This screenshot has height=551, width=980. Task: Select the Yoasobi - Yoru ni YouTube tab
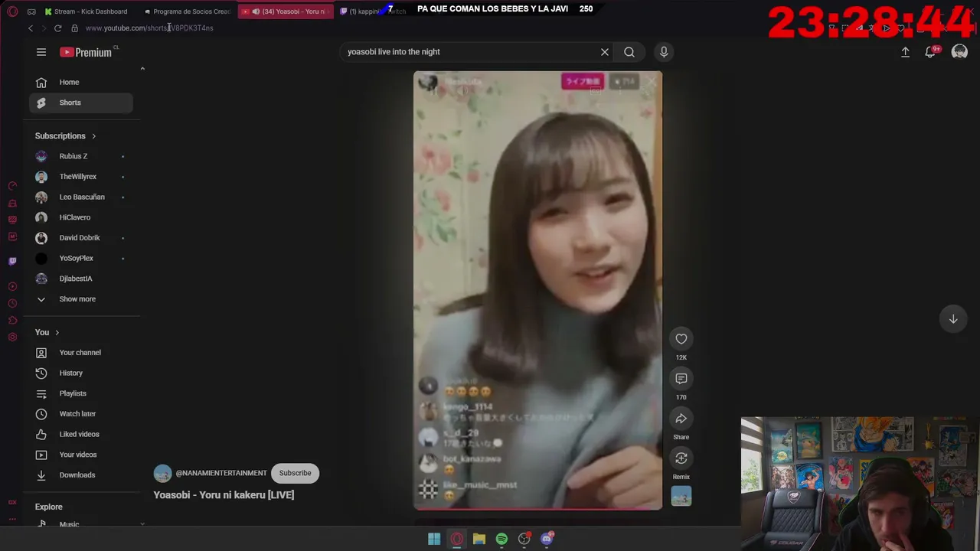286,11
